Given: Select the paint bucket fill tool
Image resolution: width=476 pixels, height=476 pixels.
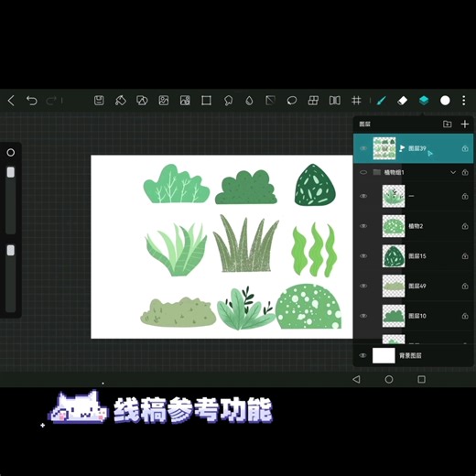Looking at the screenshot, I should point(121,101).
